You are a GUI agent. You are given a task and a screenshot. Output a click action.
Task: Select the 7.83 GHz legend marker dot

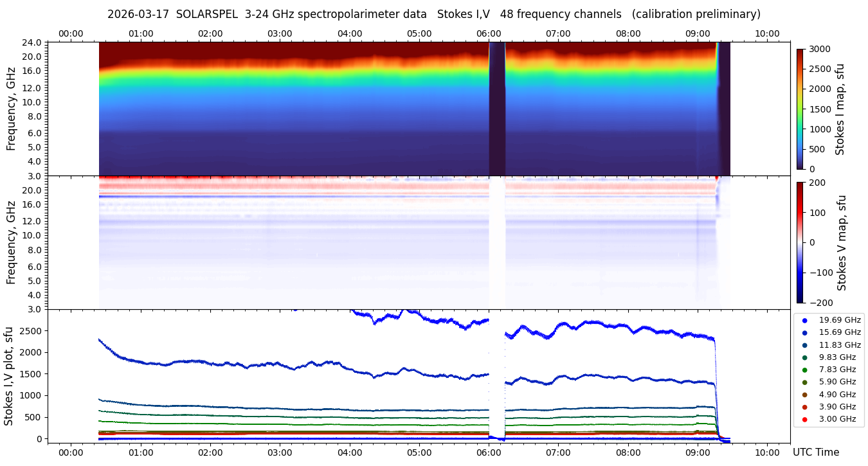click(x=804, y=370)
